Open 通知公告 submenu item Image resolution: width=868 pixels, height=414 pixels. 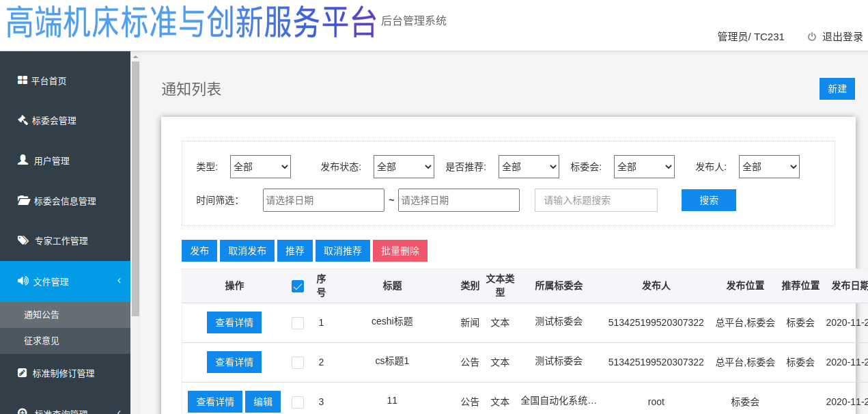click(42, 315)
